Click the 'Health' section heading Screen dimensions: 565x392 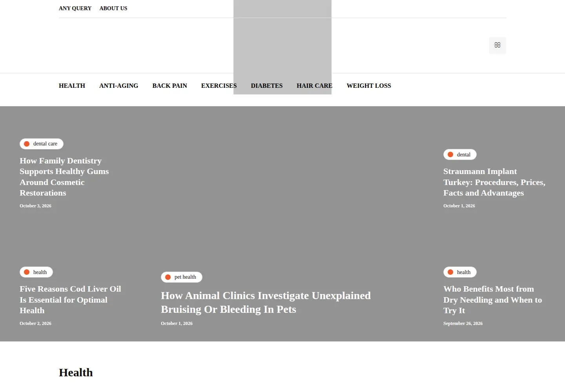(76, 372)
